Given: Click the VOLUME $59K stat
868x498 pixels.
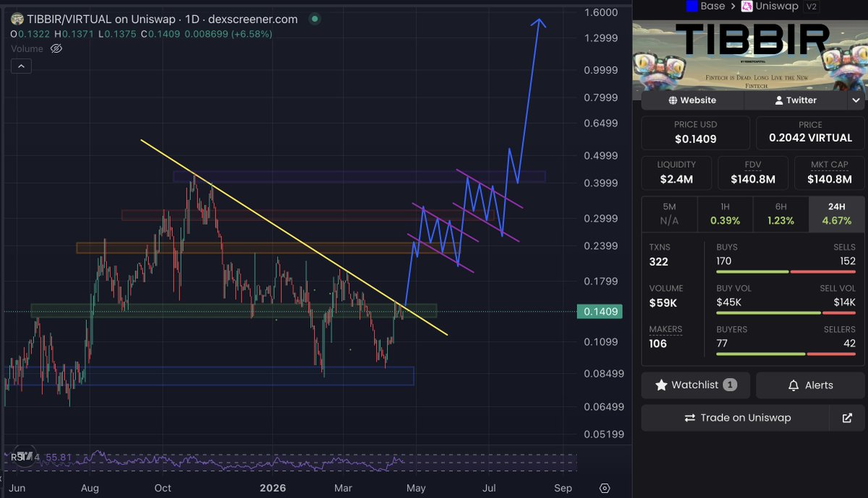Looking at the screenshot, I should (x=666, y=296).
